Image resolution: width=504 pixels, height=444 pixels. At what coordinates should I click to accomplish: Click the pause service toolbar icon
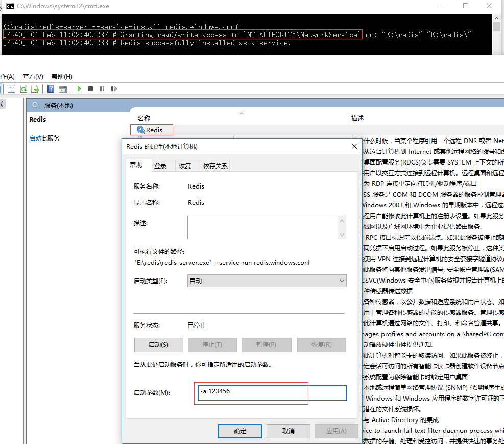tap(102, 89)
